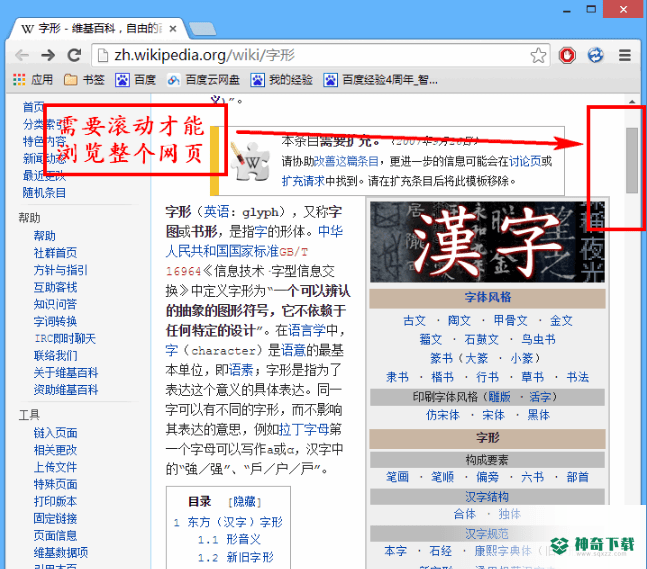Reload the current Wikipedia page
This screenshot has height=569, width=647.
74,55
